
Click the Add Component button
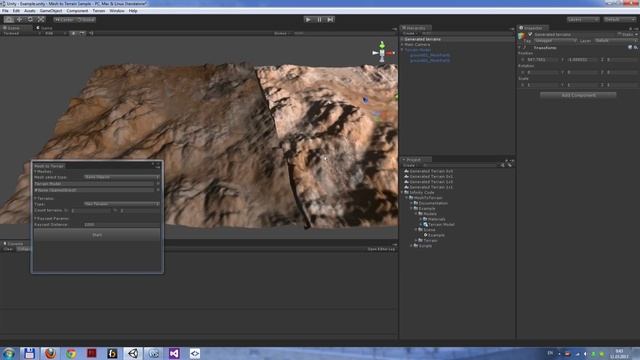click(578, 95)
